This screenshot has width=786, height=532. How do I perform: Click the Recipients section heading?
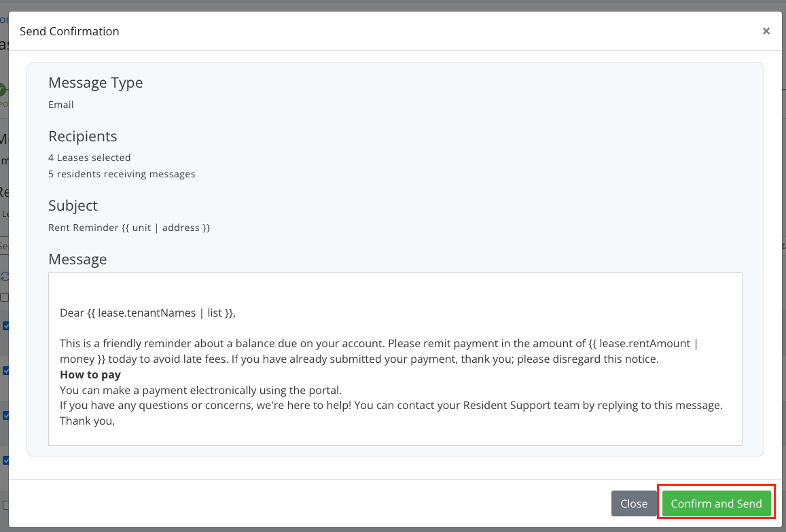tap(82, 136)
